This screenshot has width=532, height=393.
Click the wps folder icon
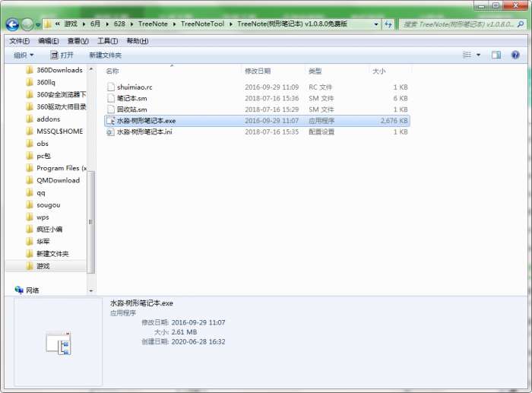(x=30, y=217)
